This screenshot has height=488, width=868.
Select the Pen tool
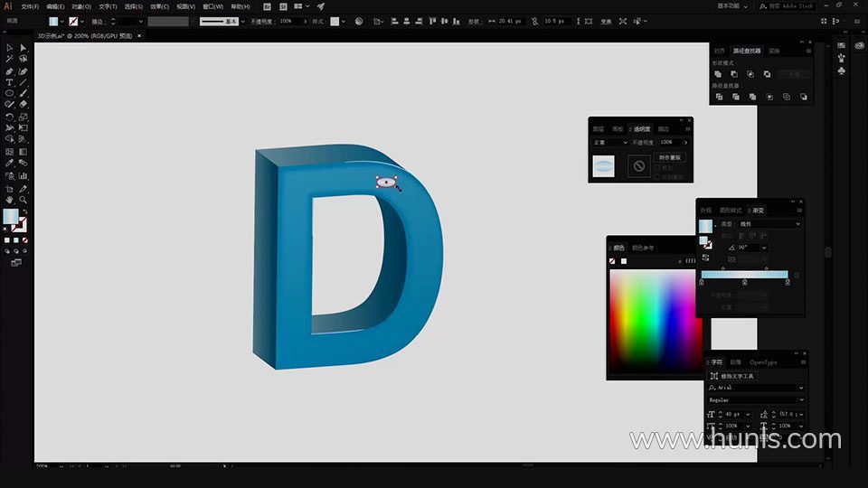pos(9,71)
